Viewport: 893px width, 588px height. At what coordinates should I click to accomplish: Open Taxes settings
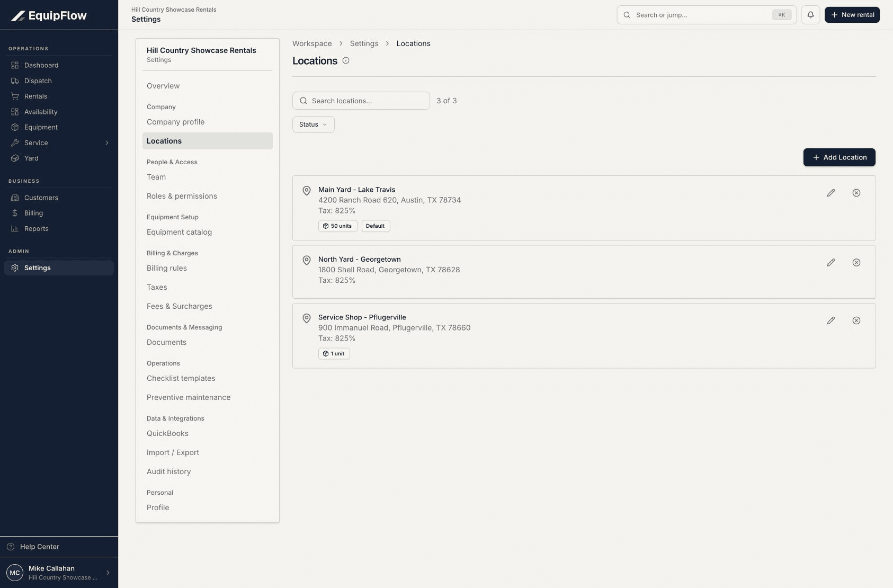[x=207, y=287]
